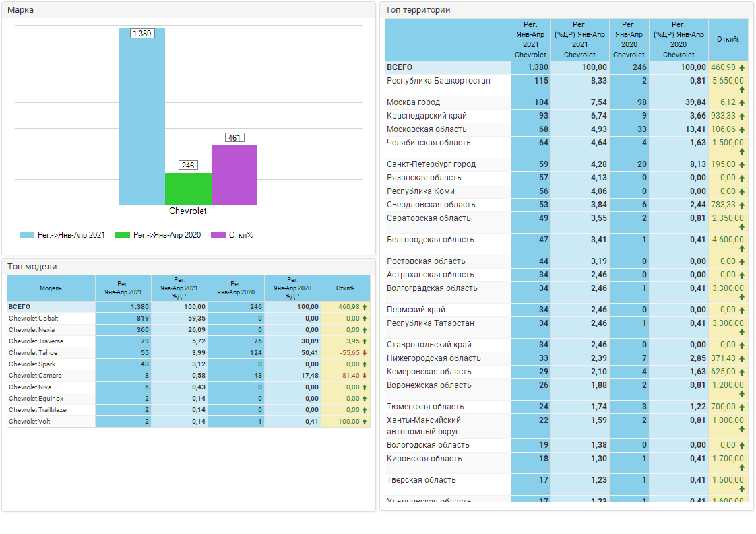Sort by the Модель column header
Viewport: 756px width, 534px height.
[51, 288]
